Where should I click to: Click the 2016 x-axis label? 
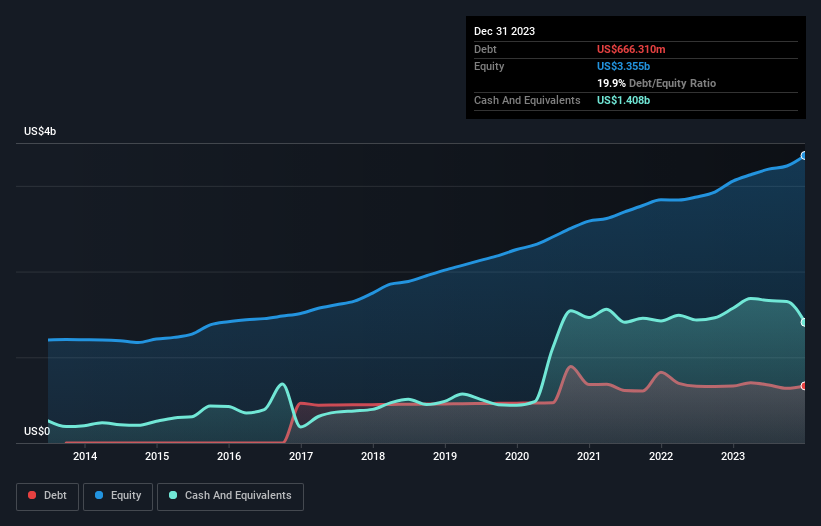pos(229,456)
